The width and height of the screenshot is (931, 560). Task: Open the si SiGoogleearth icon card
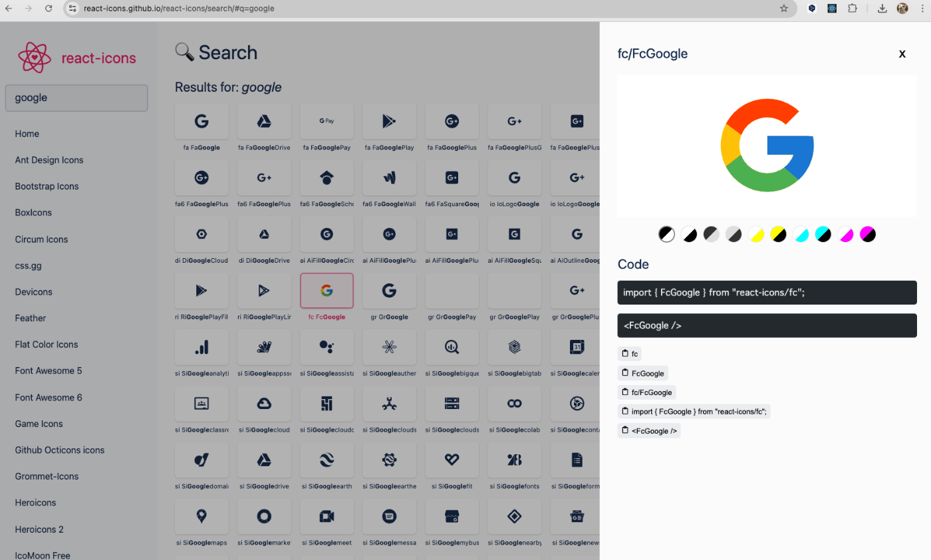click(327, 460)
